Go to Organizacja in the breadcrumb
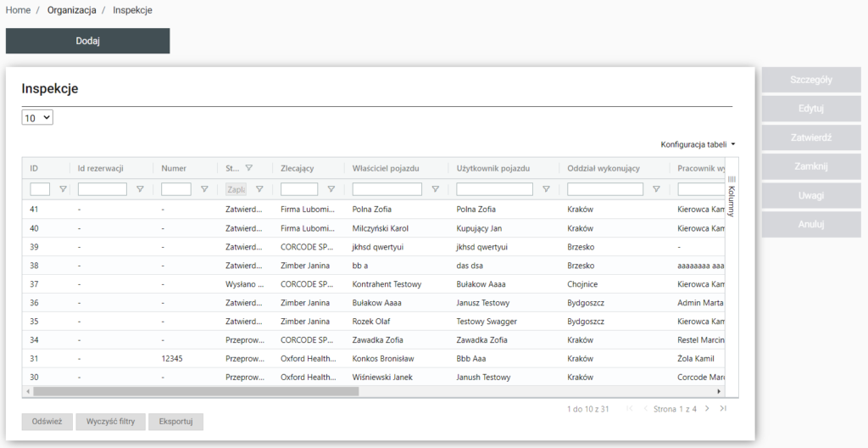Viewport: 868px width, 448px height. click(x=71, y=10)
